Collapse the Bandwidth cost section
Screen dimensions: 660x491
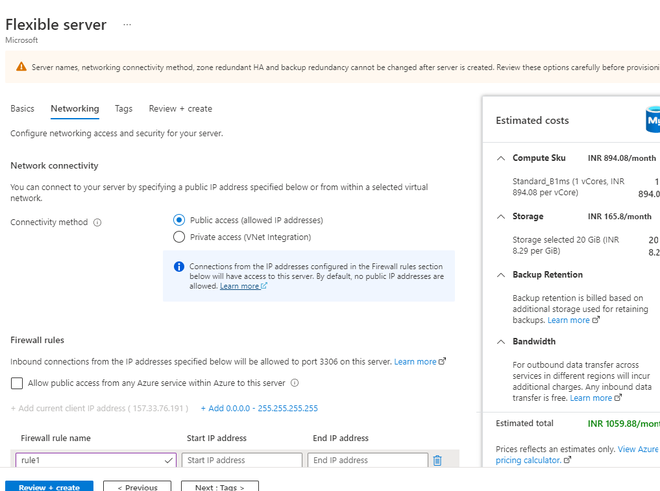point(501,342)
